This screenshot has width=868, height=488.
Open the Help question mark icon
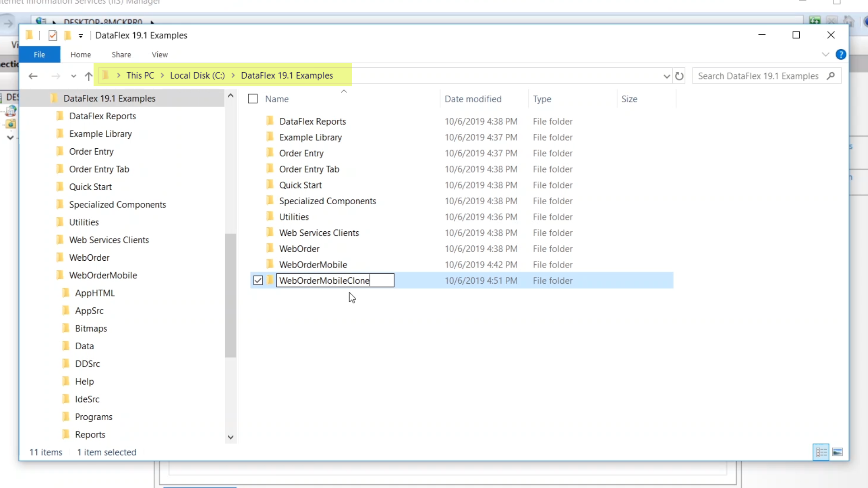840,55
